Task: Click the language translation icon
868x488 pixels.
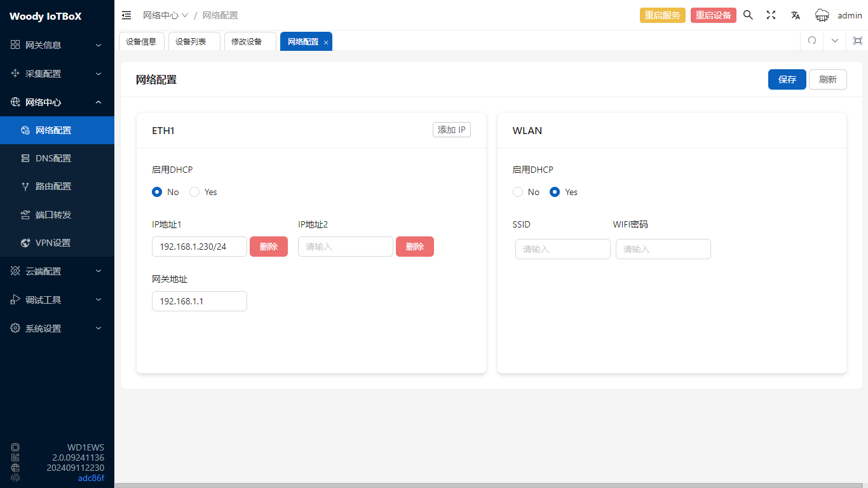Action: click(x=795, y=15)
